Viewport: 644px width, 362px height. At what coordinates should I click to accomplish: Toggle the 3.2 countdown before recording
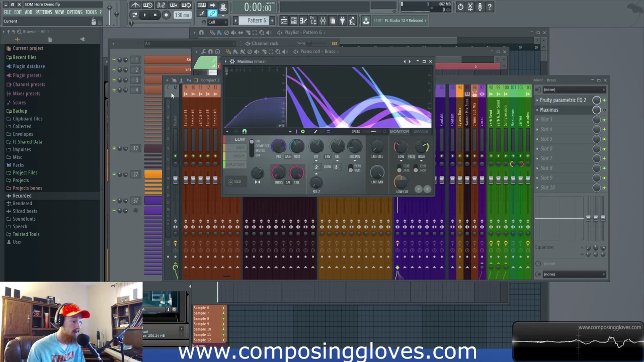coord(160,6)
